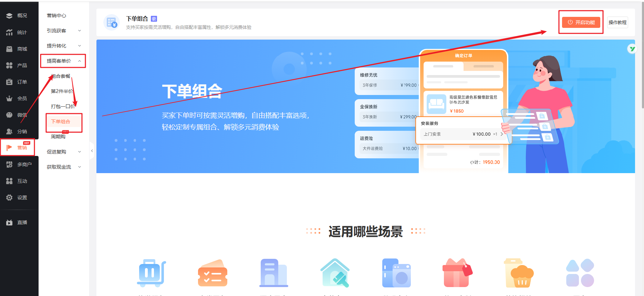Click the 营销 marketing flag icon
Image resolution: width=644 pixels, height=296 pixels.
point(9,148)
